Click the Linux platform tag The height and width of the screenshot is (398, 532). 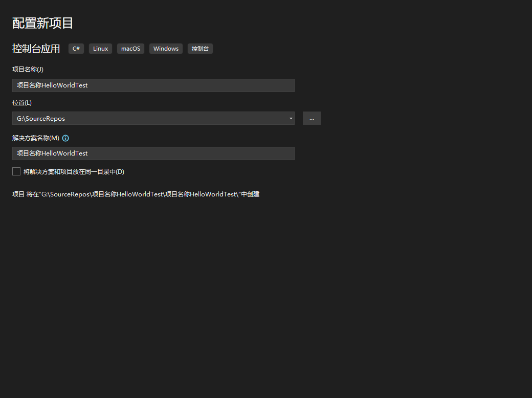[x=100, y=49]
